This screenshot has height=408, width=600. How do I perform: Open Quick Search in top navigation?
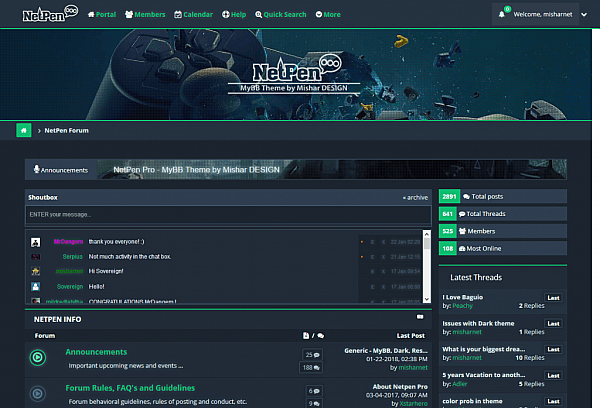pos(280,15)
